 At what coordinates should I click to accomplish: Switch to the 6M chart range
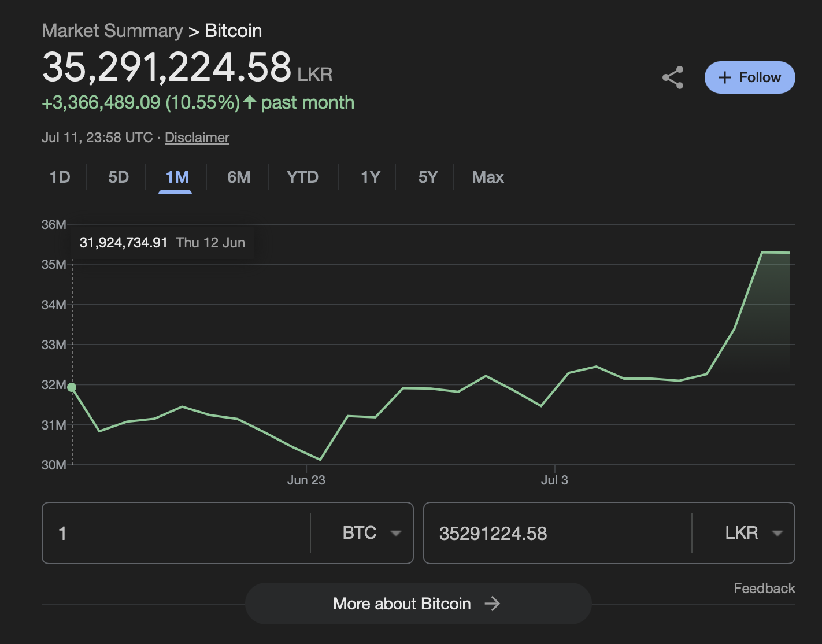coord(239,177)
